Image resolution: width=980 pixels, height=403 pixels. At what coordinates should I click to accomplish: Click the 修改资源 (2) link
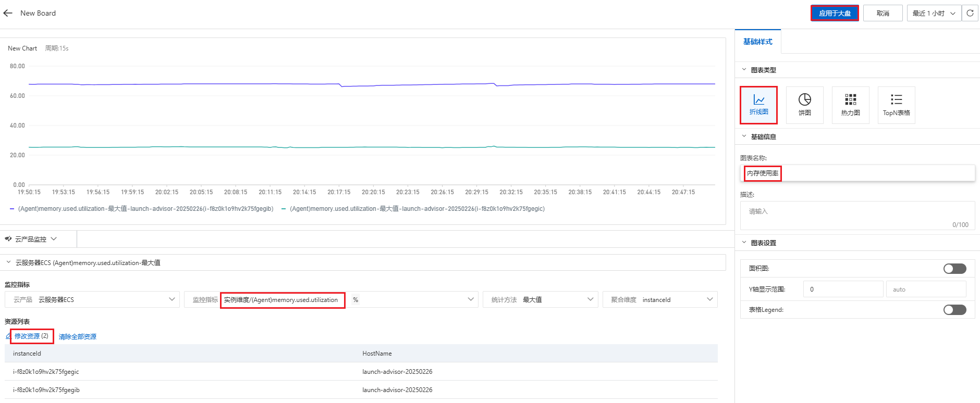coord(31,336)
